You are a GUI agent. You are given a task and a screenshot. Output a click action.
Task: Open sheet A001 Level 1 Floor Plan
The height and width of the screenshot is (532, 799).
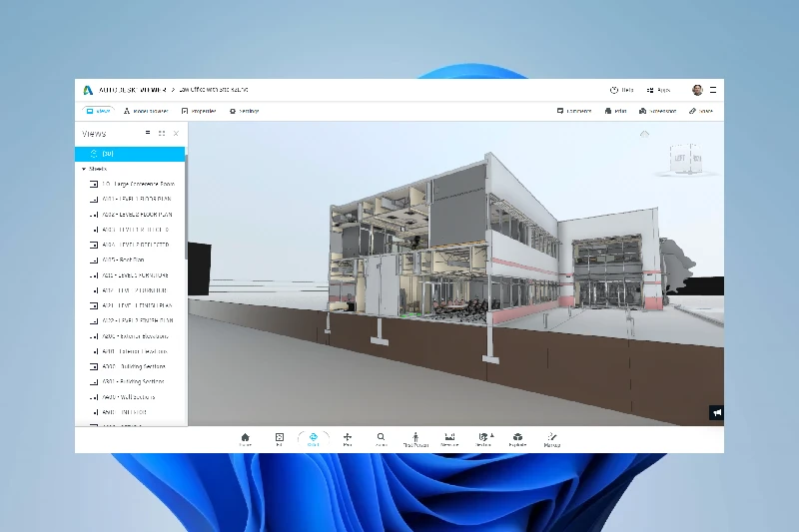coord(132,199)
